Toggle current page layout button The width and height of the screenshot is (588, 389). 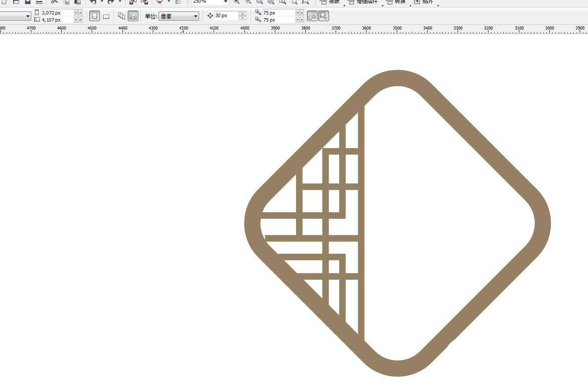[x=133, y=16]
